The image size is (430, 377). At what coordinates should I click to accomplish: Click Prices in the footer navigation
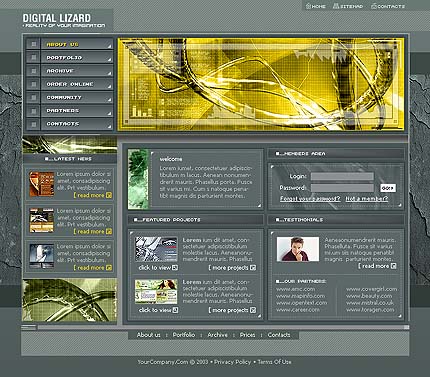click(247, 335)
